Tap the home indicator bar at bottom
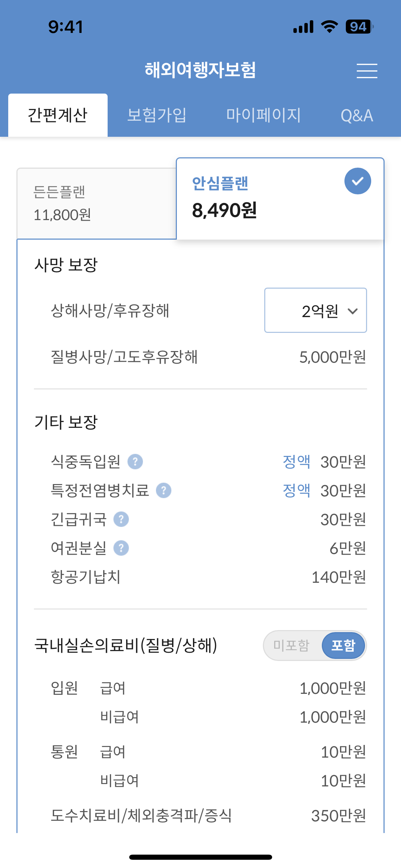Viewport: 401px width, 868px height. [x=200, y=857]
